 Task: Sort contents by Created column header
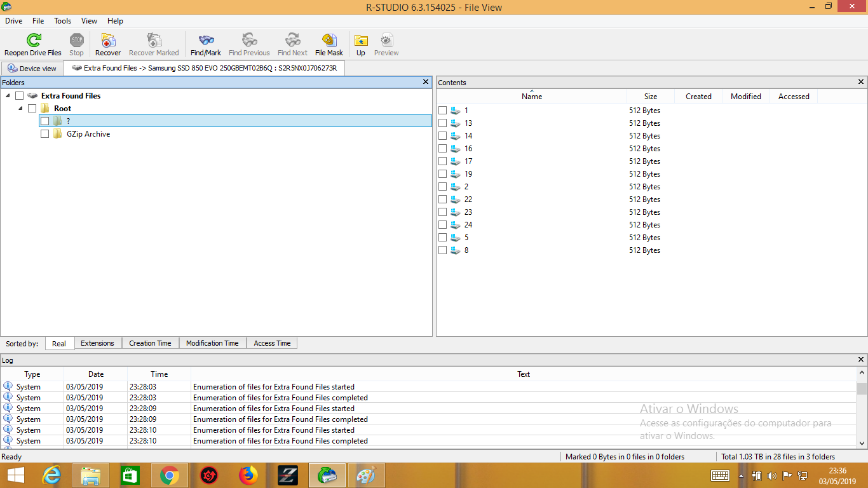click(698, 97)
